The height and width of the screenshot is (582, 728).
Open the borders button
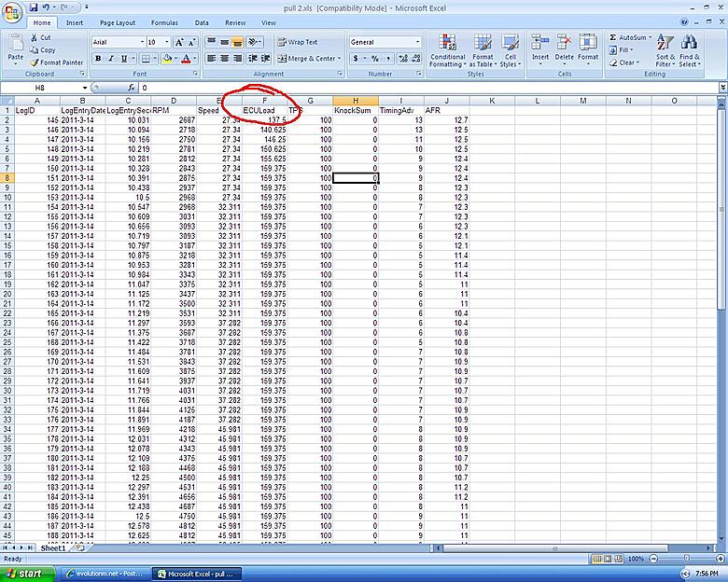pos(146,59)
